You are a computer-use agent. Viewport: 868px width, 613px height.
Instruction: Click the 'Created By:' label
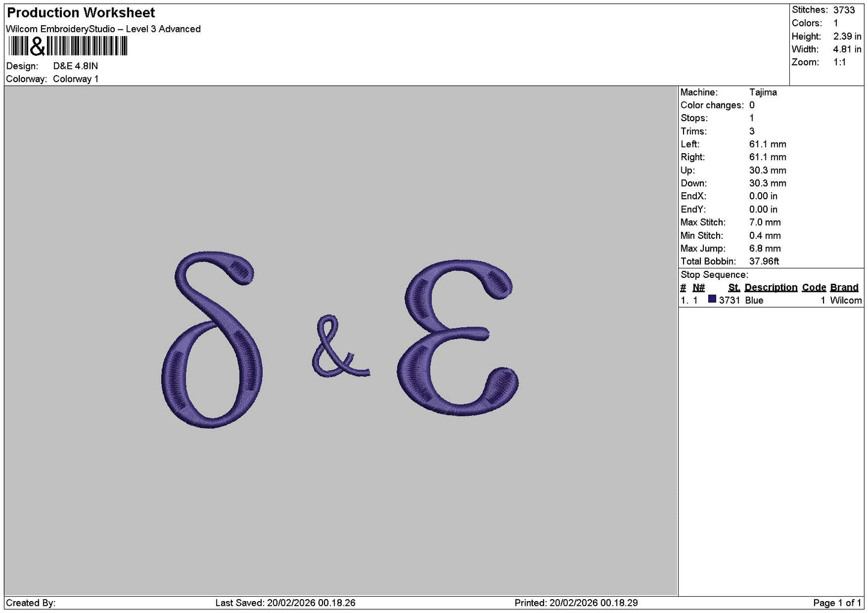31,603
